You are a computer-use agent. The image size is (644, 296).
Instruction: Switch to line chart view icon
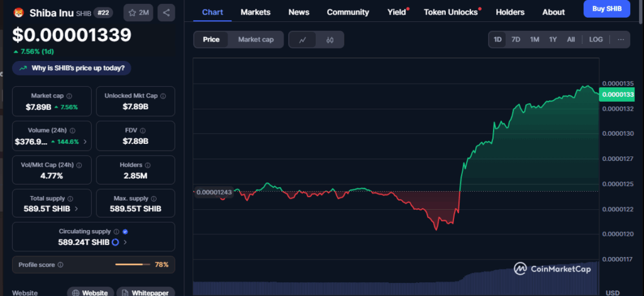coord(303,40)
